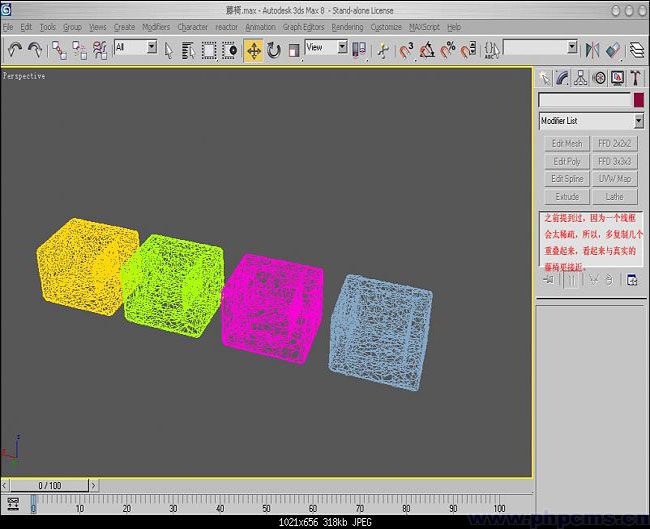Switch to the Display command panel

[617, 78]
